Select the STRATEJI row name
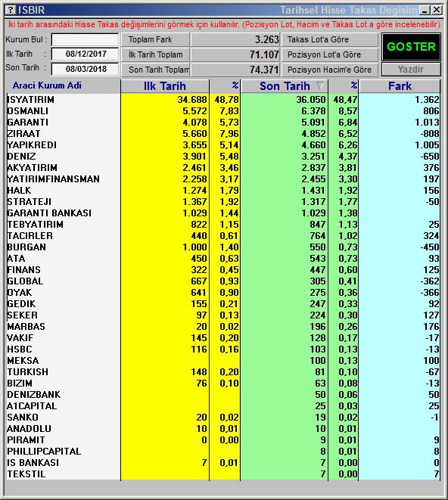This screenshot has height=500, width=448. click(x=29, y=202)
